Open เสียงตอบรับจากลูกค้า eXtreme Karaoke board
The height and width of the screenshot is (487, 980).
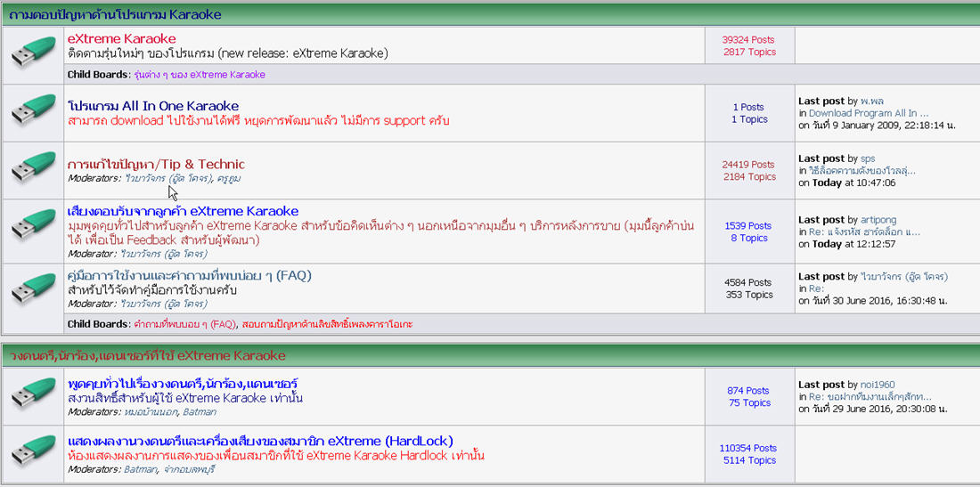(184, 211)
